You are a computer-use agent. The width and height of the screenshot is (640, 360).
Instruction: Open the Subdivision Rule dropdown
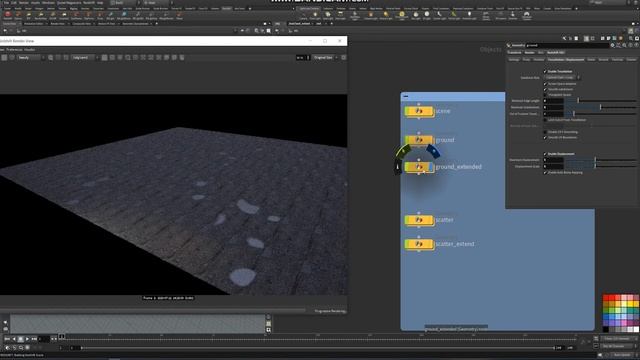pyautogui.click(x=562, y=78)
